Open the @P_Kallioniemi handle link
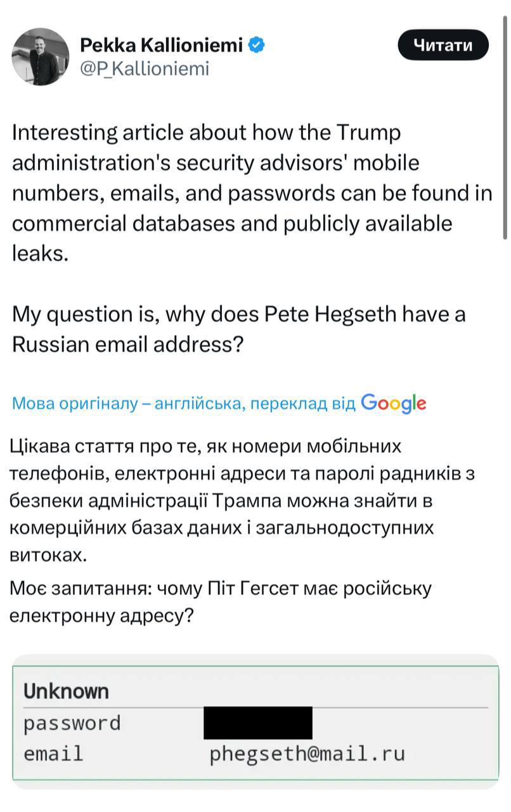This screenshot has width=511, height=812. pos(144,69)
